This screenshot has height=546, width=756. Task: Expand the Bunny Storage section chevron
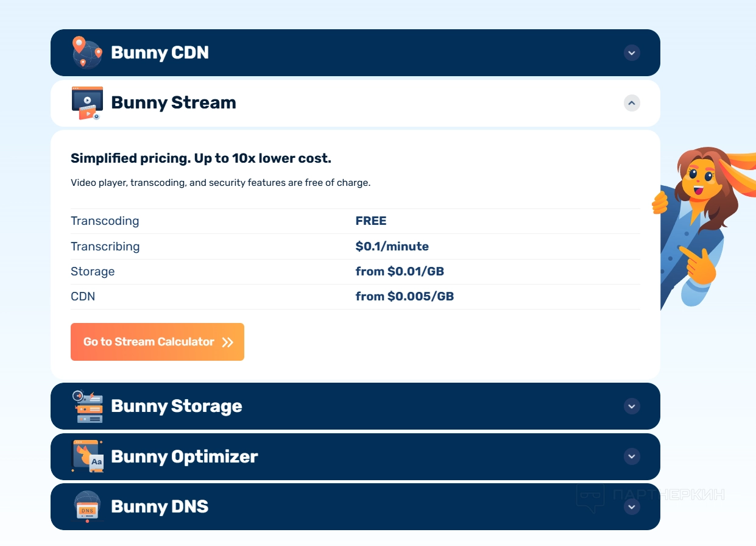632,406
